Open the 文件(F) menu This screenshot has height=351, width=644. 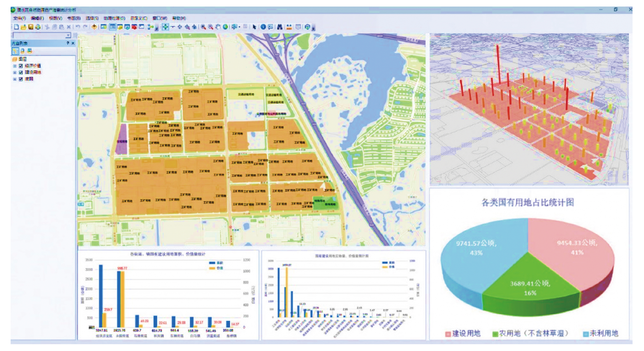pyautogui.click(x=19, y=18)
